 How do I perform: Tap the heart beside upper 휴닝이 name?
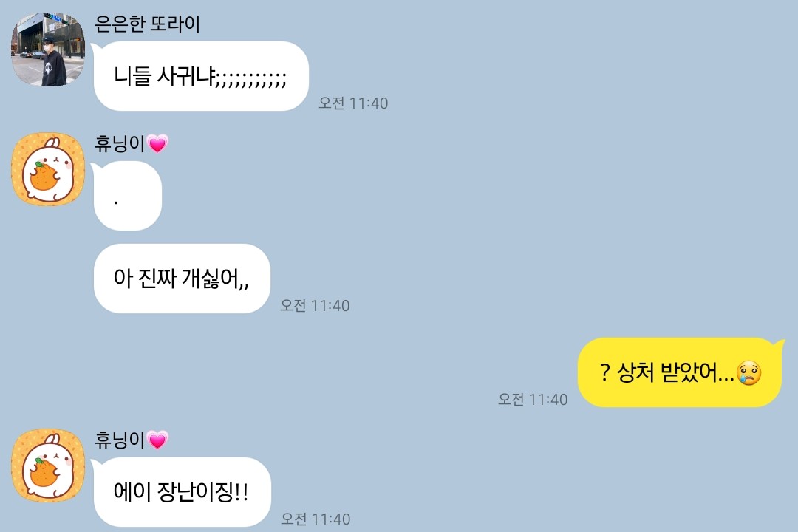click(x=157, y=143)
